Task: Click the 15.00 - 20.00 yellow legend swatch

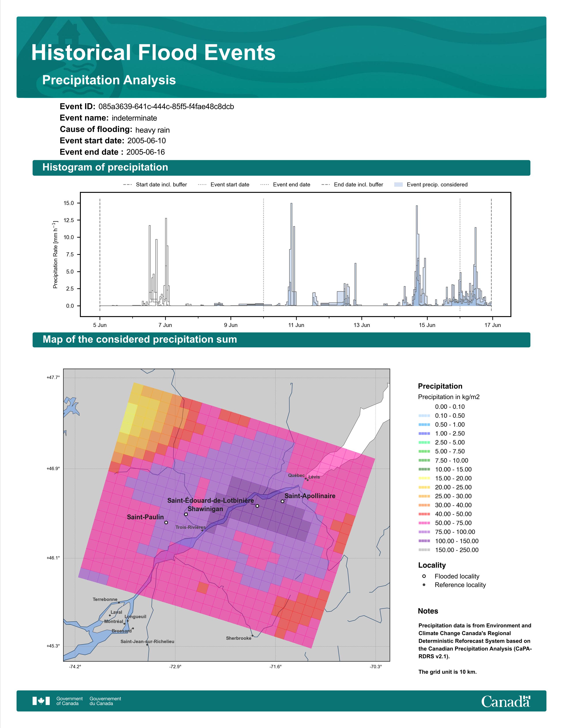Action: [424, 478]
